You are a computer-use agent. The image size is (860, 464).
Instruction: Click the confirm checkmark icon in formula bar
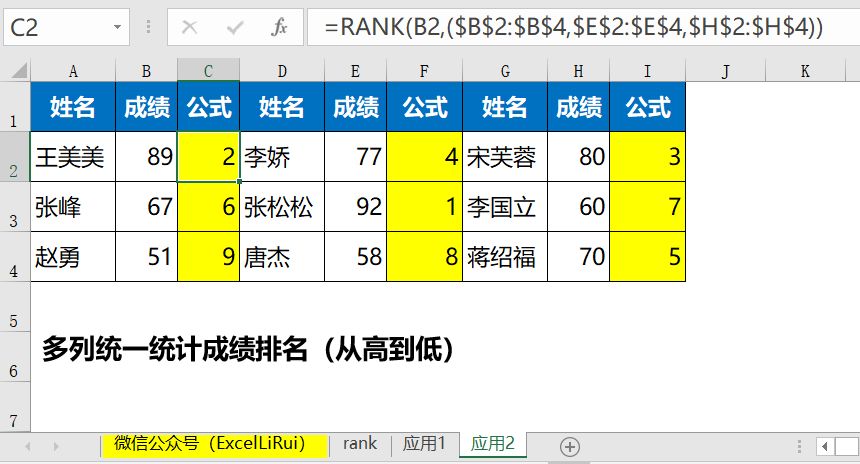(235, 27)
